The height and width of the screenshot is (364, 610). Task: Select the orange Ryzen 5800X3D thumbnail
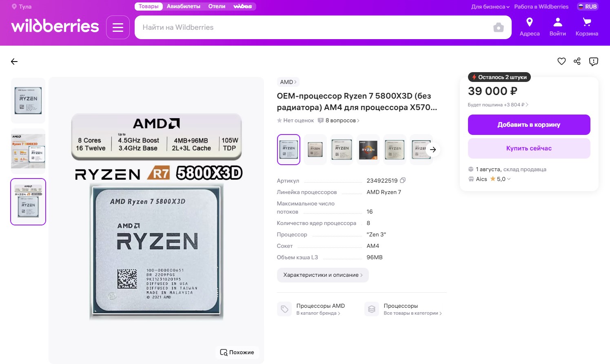tap(28, 151)
